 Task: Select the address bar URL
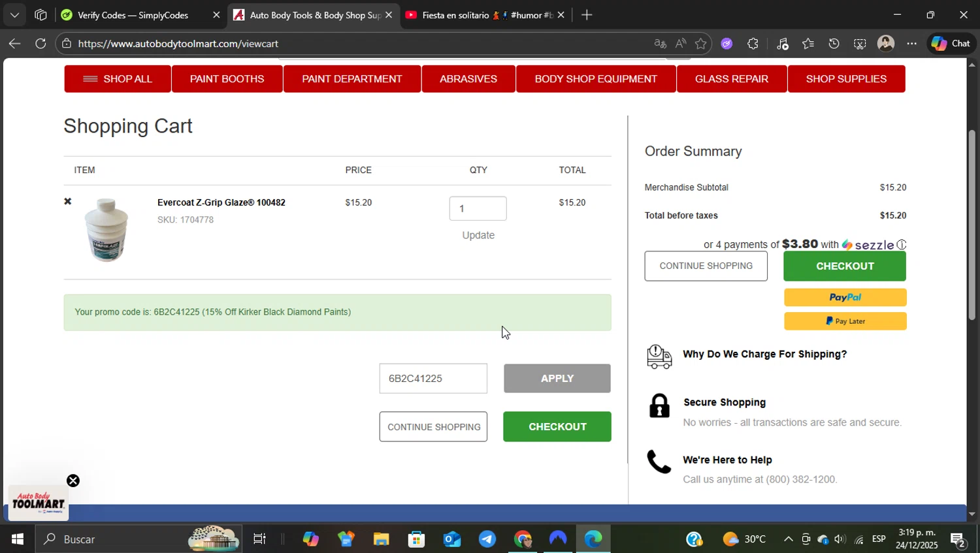click(x=178, y=44)
